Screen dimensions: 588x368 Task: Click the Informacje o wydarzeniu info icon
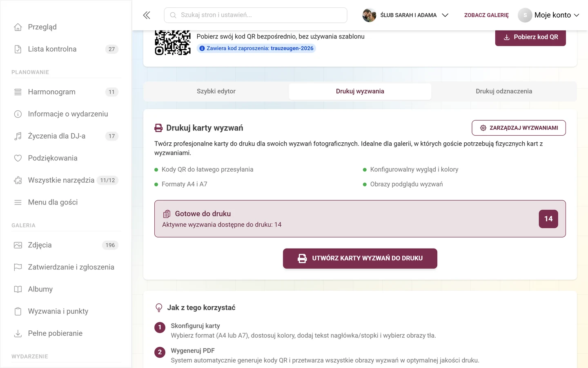[18, 114]
